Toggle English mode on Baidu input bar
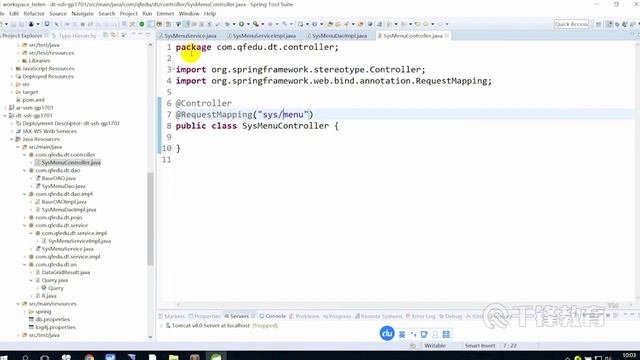The width and height of the screenshot is (640, 360). (402, 334)
